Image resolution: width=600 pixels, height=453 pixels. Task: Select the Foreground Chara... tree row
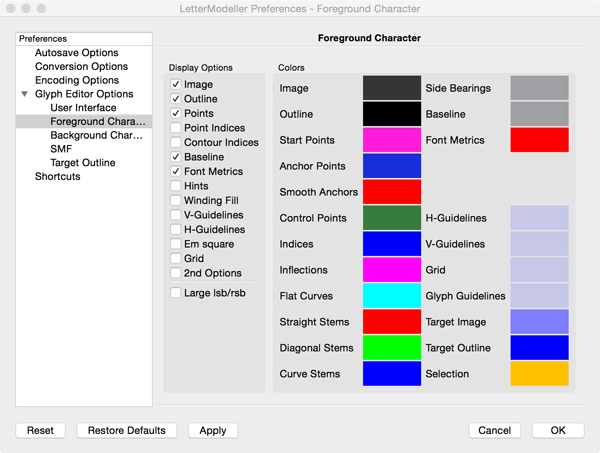coord(84,121)
